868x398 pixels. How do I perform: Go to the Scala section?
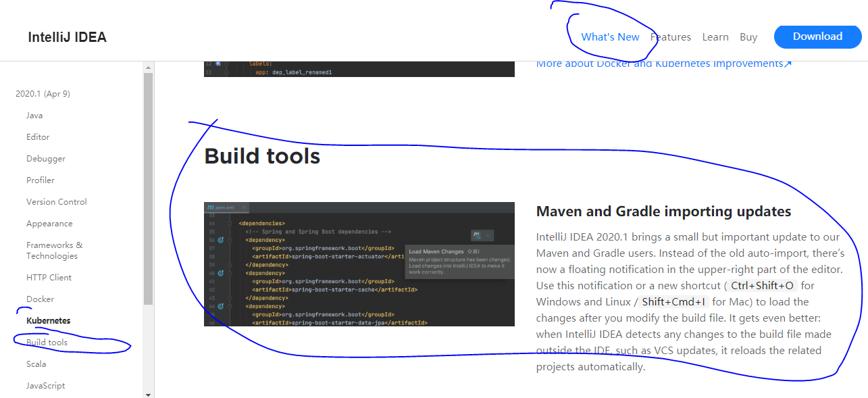[36, 364]
